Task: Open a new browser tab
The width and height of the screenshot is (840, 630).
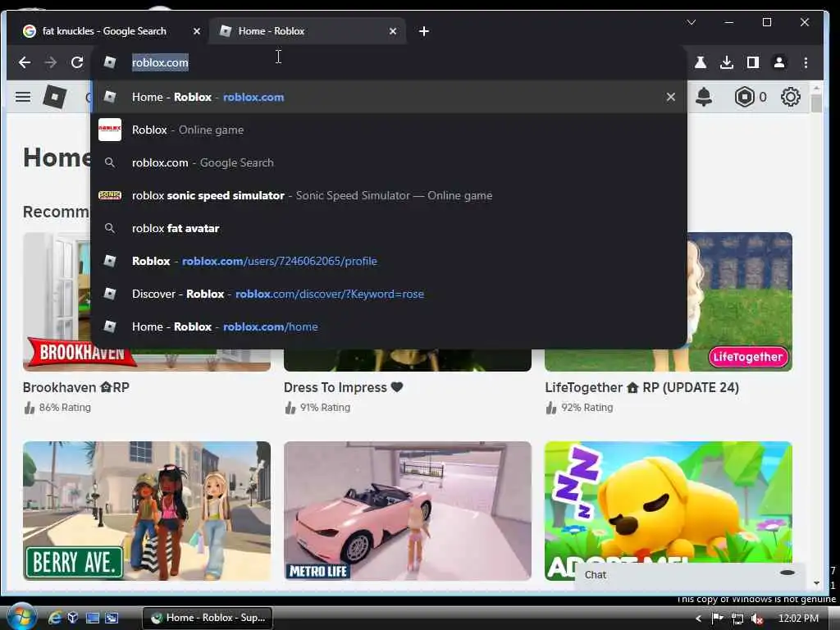Action: coord(424,31)
